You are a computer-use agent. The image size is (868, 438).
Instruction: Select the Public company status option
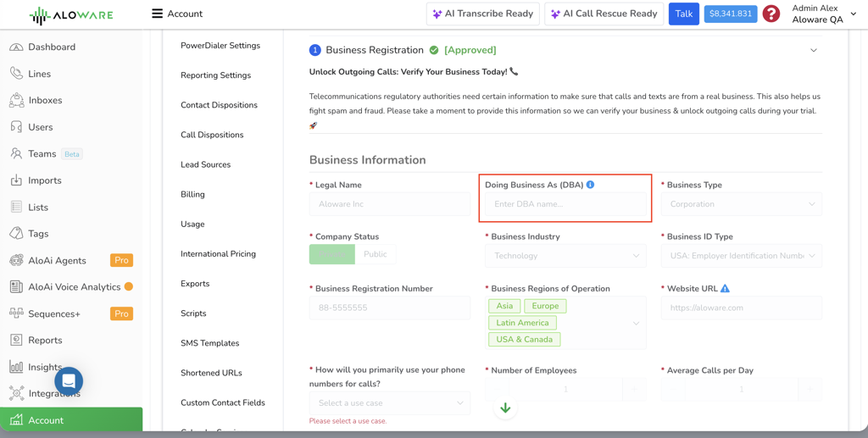[x=376, y=254]
